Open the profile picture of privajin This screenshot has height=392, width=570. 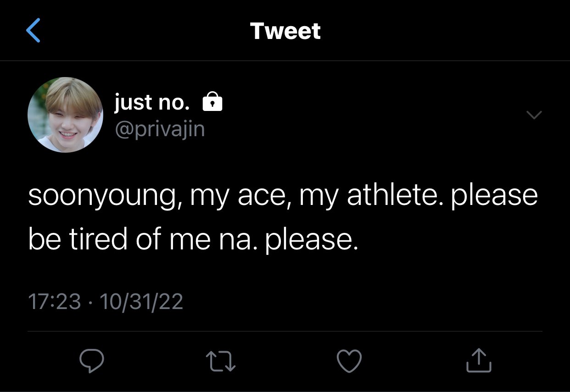click(x=65, y=115)
